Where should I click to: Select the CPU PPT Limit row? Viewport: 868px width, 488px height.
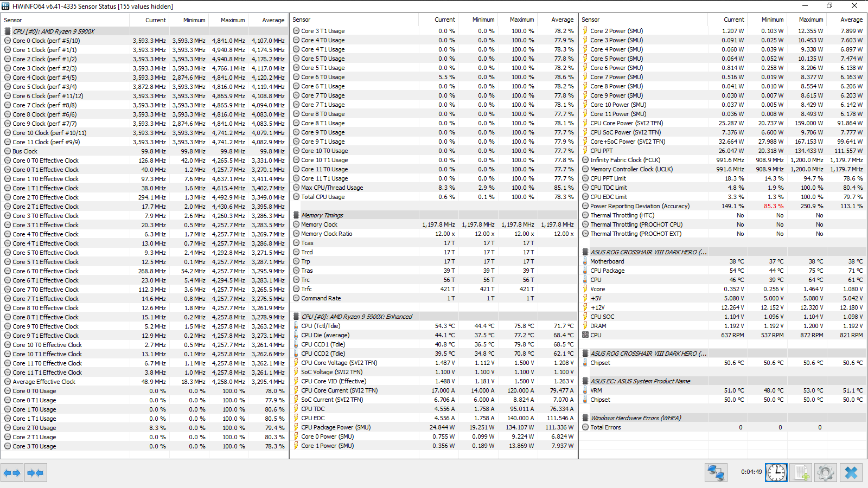(x=723, y=178)
